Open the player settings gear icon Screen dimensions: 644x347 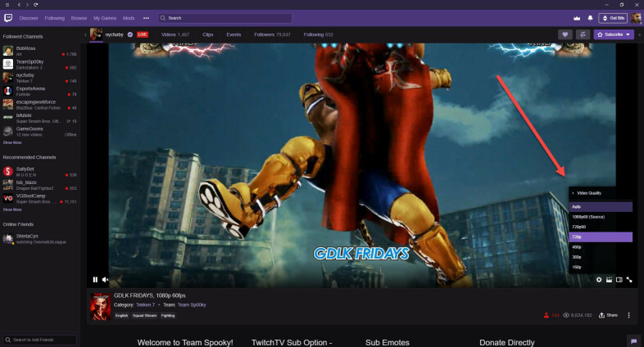(599, 280)
